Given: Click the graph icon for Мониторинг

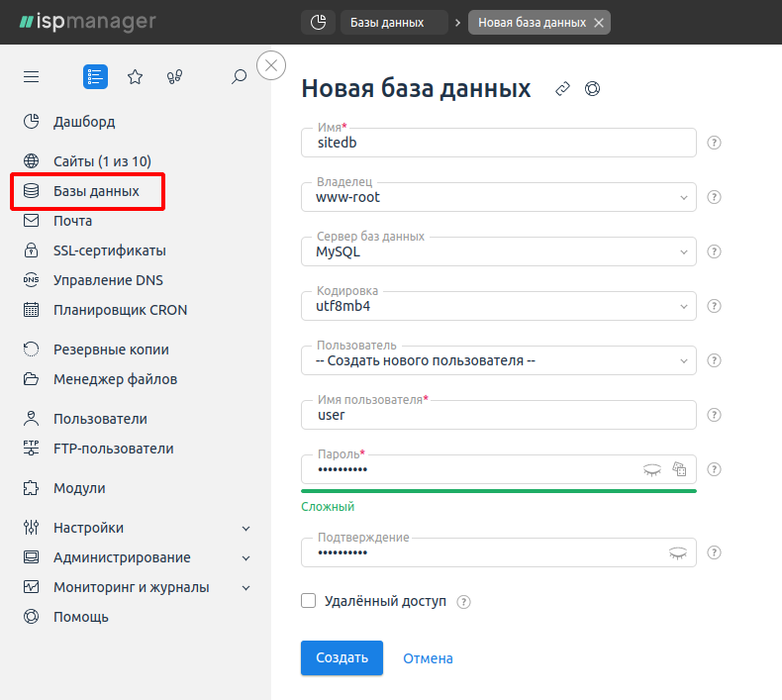Looking at the screenshot, I should [x=31, y=586].
